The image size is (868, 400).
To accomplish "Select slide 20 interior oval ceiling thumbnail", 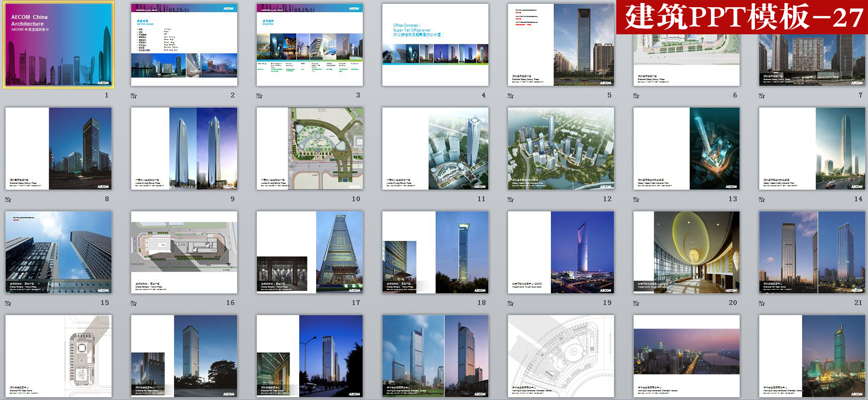I will tap(687, 252).
